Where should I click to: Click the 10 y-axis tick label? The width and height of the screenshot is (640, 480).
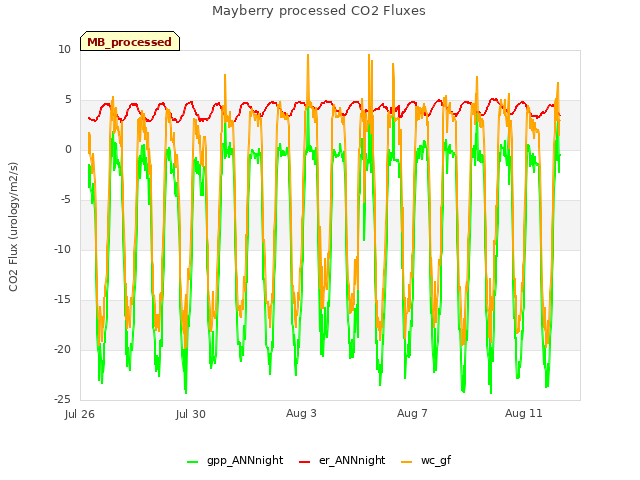pos(64,49)
